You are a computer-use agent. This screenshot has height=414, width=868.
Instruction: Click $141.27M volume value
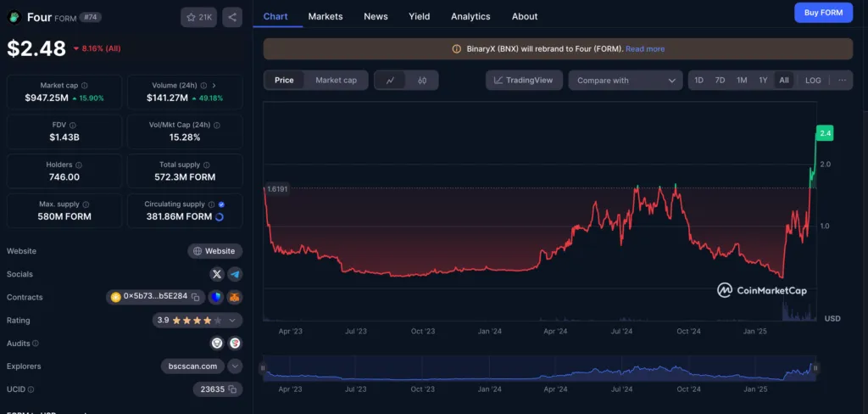169,98
